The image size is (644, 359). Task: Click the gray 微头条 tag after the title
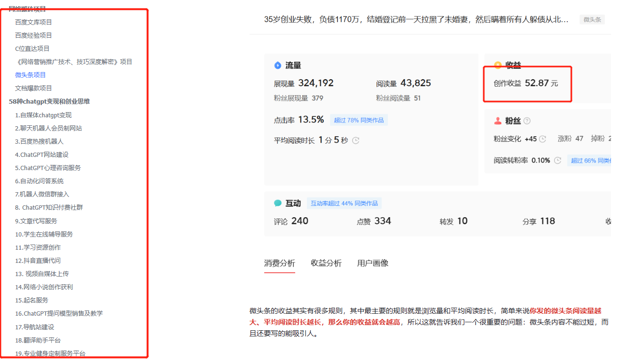point(592,20)
